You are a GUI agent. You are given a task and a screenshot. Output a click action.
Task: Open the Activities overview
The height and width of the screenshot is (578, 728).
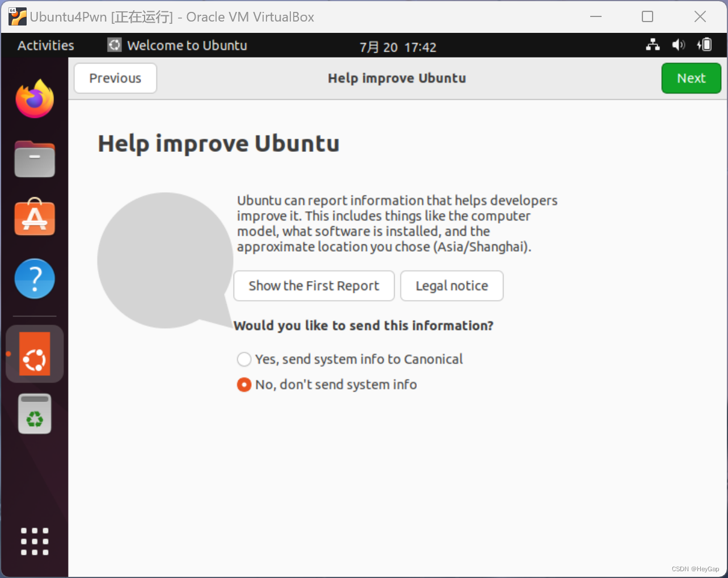coord(46,45)
